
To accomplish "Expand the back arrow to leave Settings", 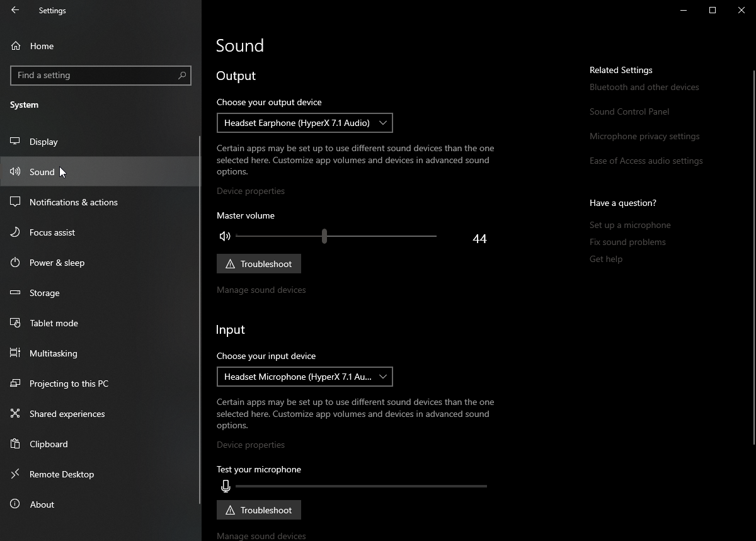I will coord(14,10).
